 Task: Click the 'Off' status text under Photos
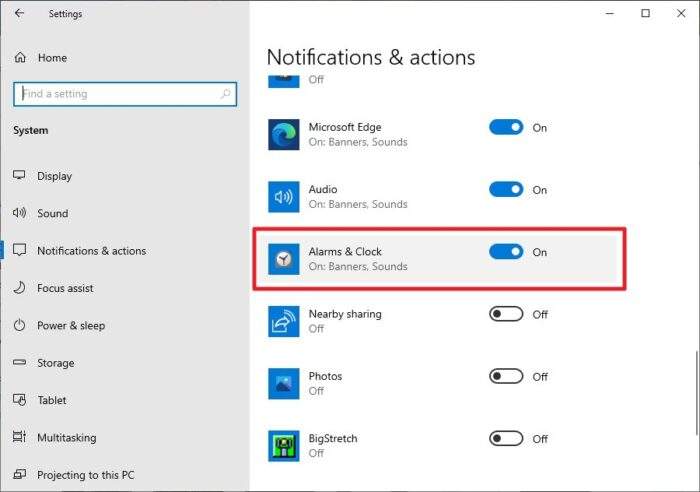(x=316, y=391)
